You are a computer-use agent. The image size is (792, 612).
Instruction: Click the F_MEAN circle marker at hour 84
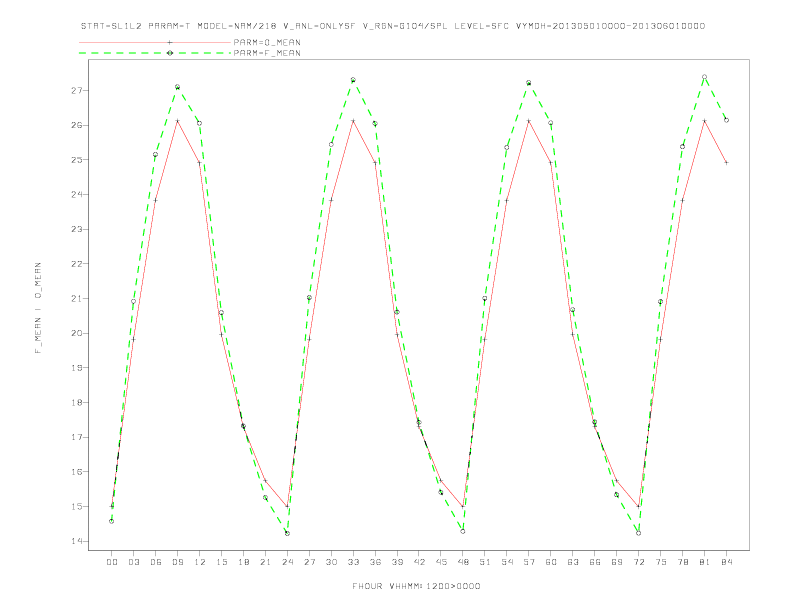click(x=726, y=120)
